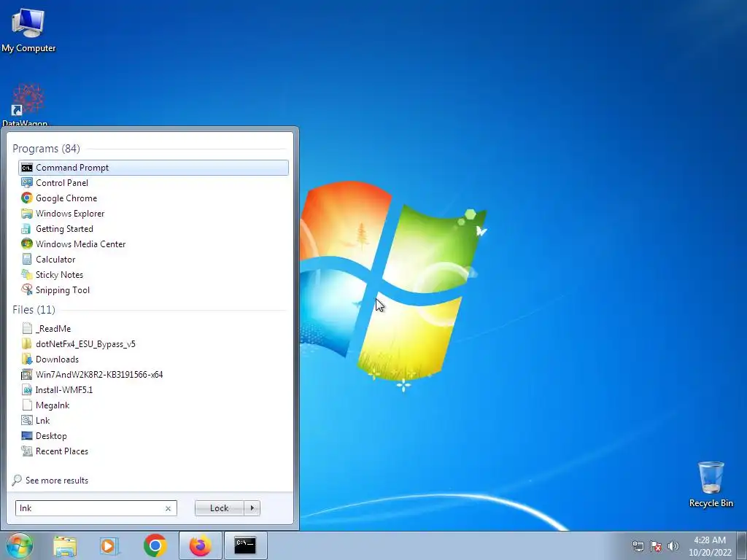Switch to Command Prompt taskbar window
Viewport: 747px width, 560px height.
point(245,545)
